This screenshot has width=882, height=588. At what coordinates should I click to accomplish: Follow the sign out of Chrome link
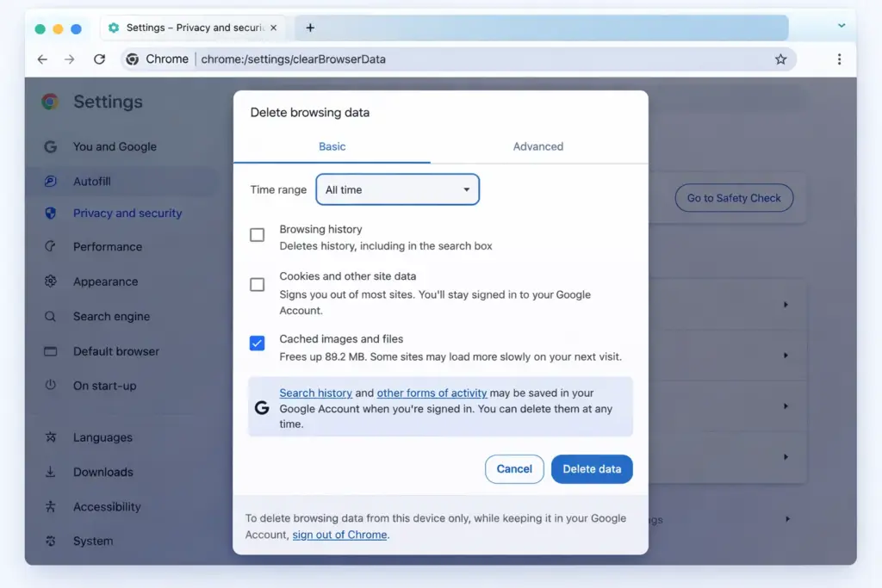[x=339, y=535]
